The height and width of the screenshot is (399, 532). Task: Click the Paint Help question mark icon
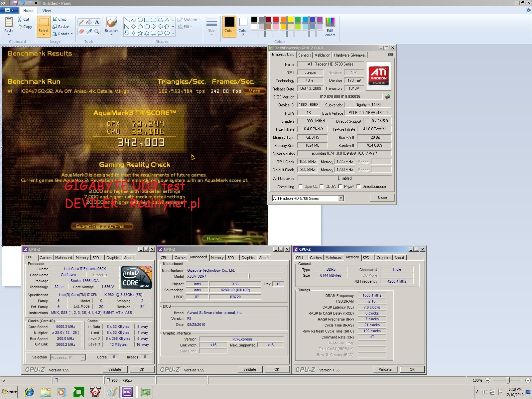point(528,10)
